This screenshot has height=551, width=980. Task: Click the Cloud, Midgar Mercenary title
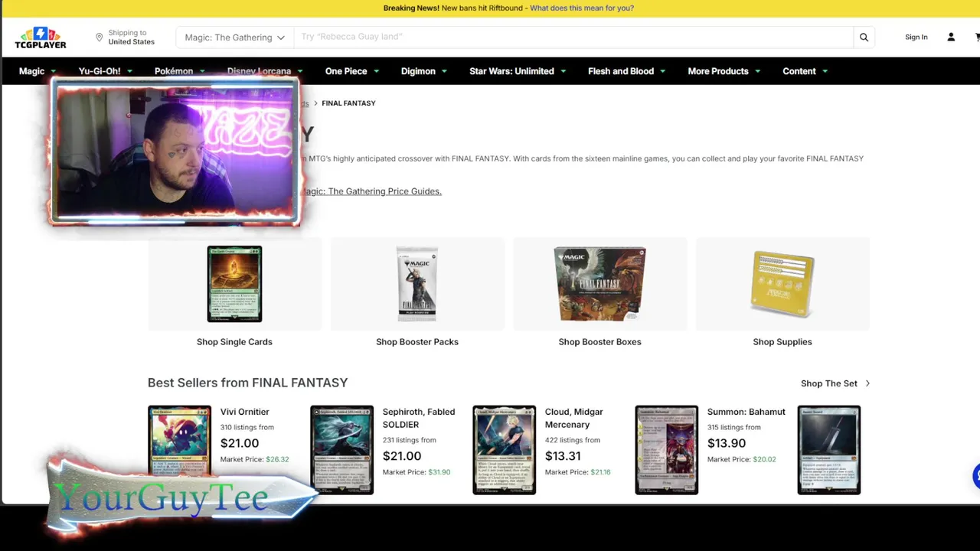[575, 418]
